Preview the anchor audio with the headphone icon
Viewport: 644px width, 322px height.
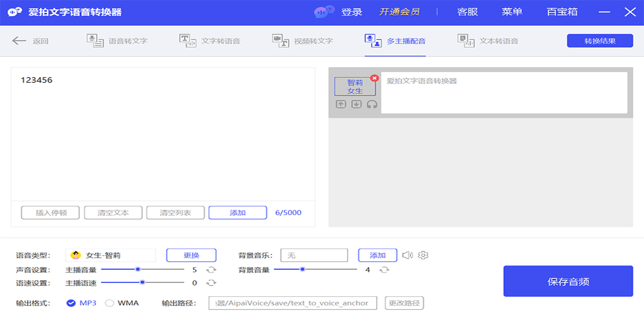click(x=372, y=104)
